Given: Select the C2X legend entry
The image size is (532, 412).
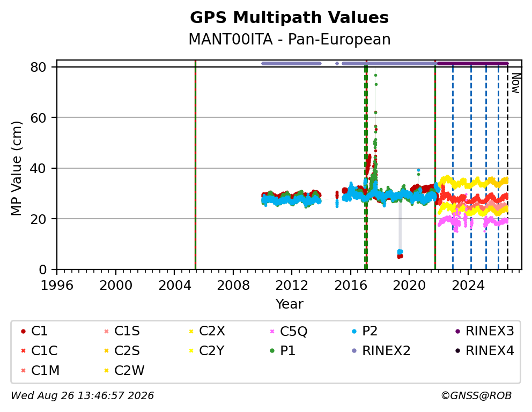Looking at the screenshot, I should [x=207, y=331].
